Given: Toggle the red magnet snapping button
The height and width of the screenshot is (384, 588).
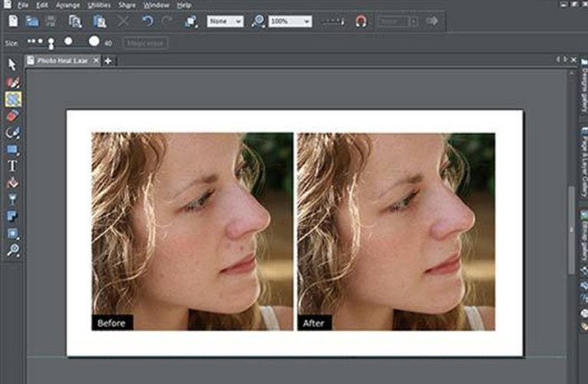Looking at the screenshot, I should click(361, 22).
